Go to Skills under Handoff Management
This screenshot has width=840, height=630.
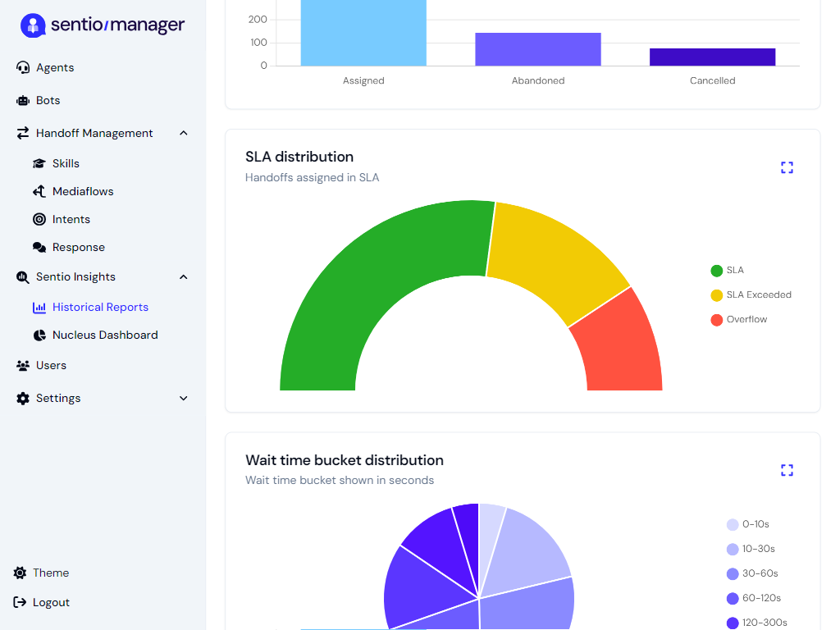[66, 163]
